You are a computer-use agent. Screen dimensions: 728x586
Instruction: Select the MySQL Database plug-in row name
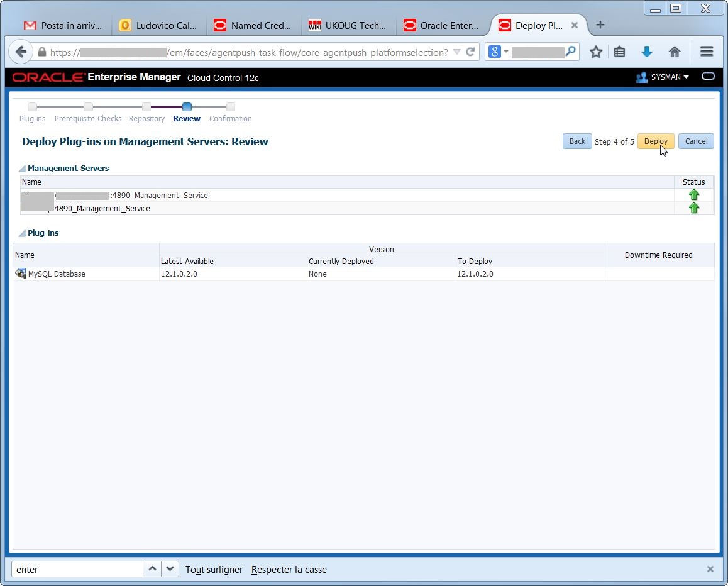coord(57,274)
